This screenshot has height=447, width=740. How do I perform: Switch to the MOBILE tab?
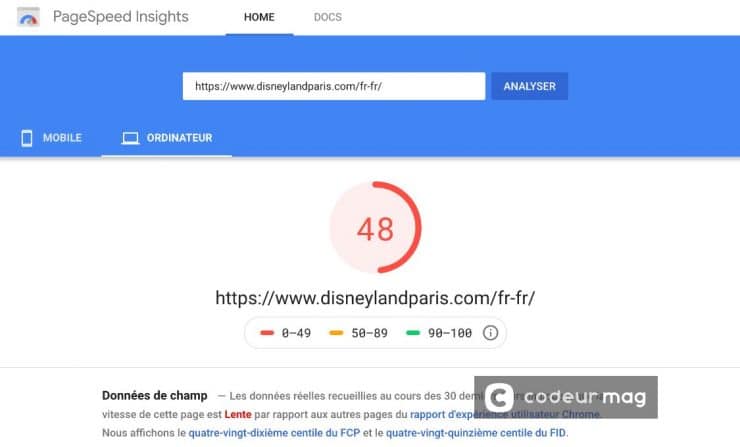(51, 138)
